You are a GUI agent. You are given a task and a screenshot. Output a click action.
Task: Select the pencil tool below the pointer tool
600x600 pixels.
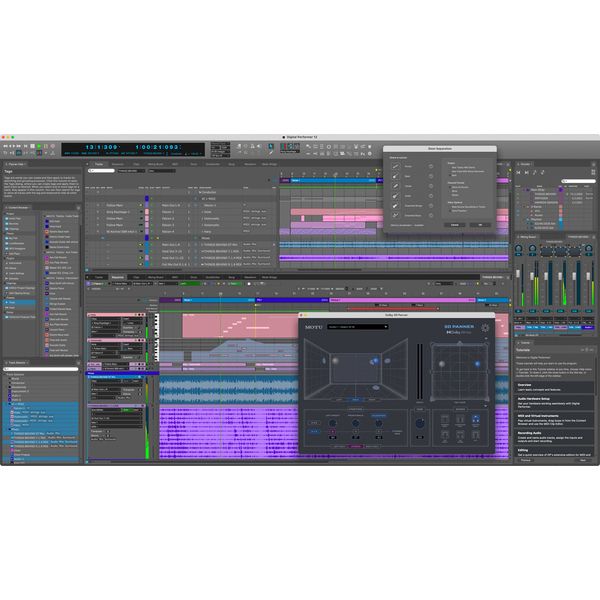coord(271,153)
